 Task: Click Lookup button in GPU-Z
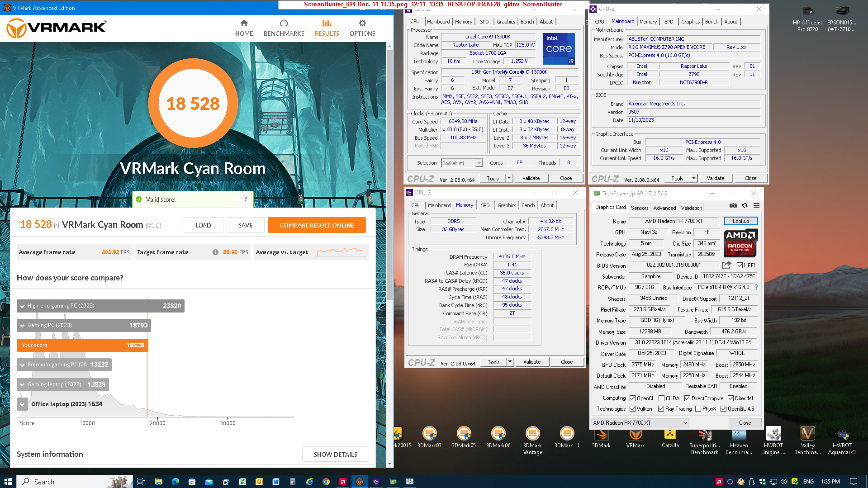tap(741, 221)
